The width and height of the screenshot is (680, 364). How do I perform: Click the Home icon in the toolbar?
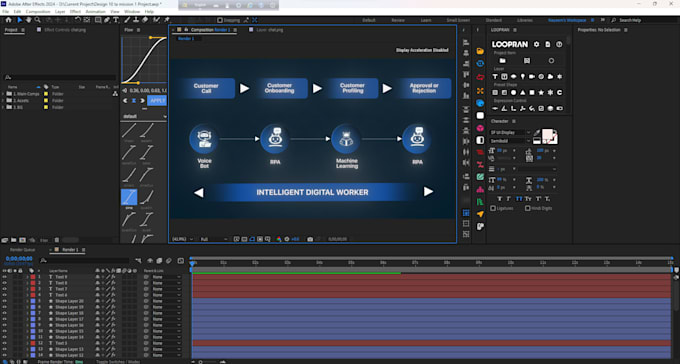pyautogui.click(x=8, y=20)
